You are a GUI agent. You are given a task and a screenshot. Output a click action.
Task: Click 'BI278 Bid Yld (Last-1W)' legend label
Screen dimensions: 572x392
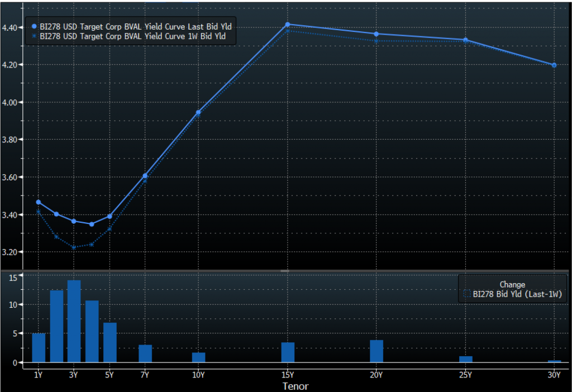point(517,294)
